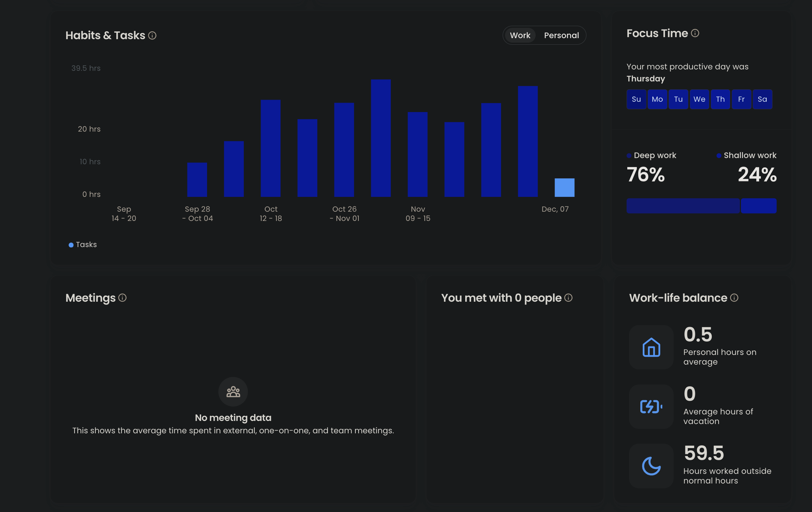
Task: Select Thursday in focus day row
Action: (720, 99)
